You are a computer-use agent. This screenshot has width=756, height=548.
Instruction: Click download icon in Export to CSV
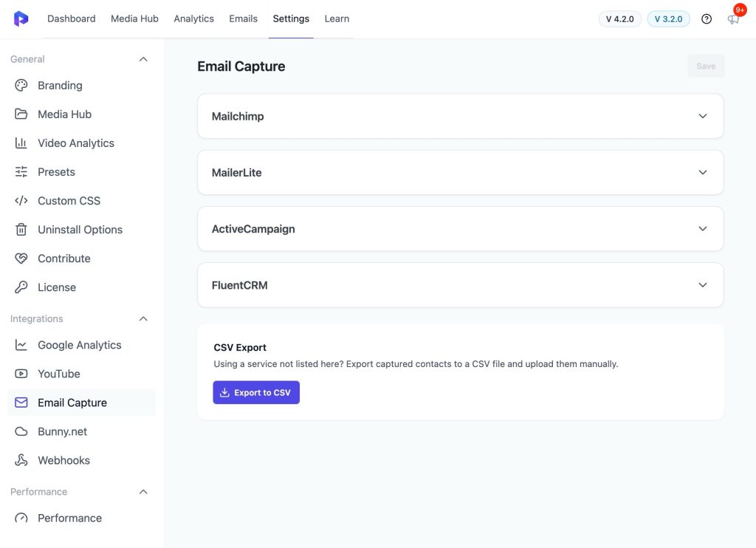click(224, 393)
